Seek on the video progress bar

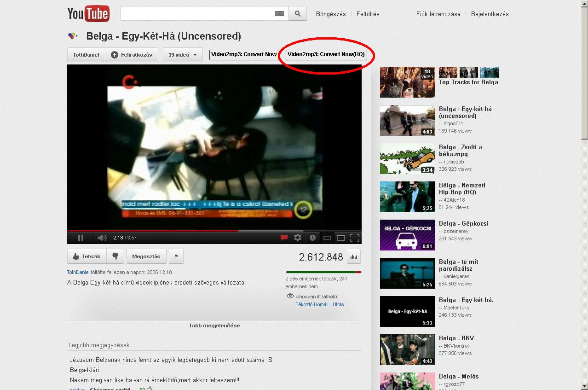(214, 230)
